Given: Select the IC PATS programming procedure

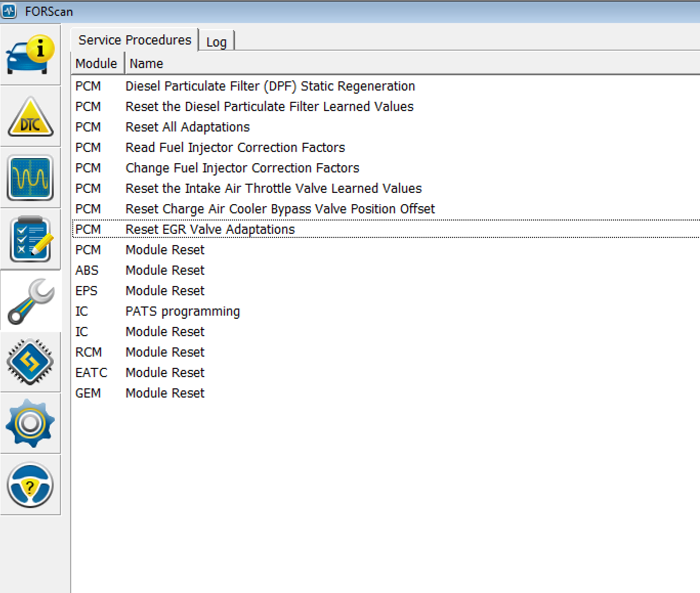Looking at the screenshot, I should [182, 311].
